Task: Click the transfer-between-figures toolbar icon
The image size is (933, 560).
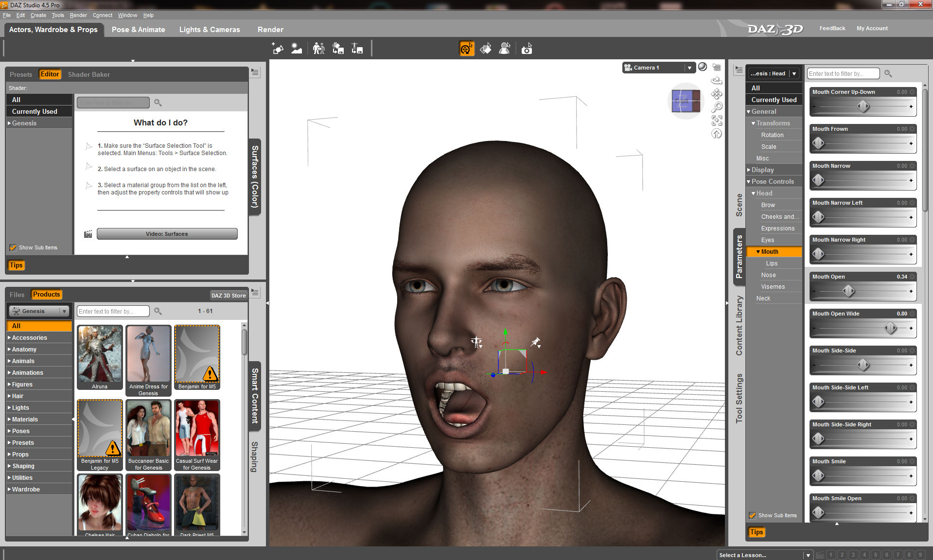Action: tap(318, 48)
